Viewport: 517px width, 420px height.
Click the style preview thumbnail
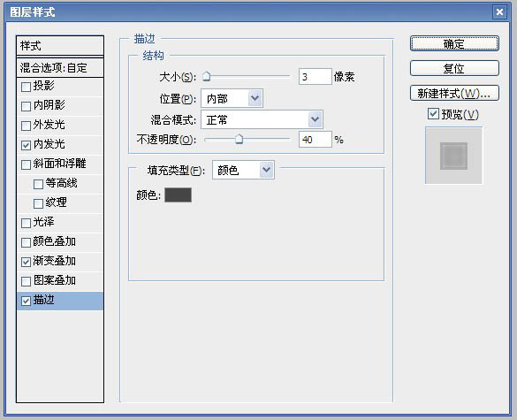453,156
